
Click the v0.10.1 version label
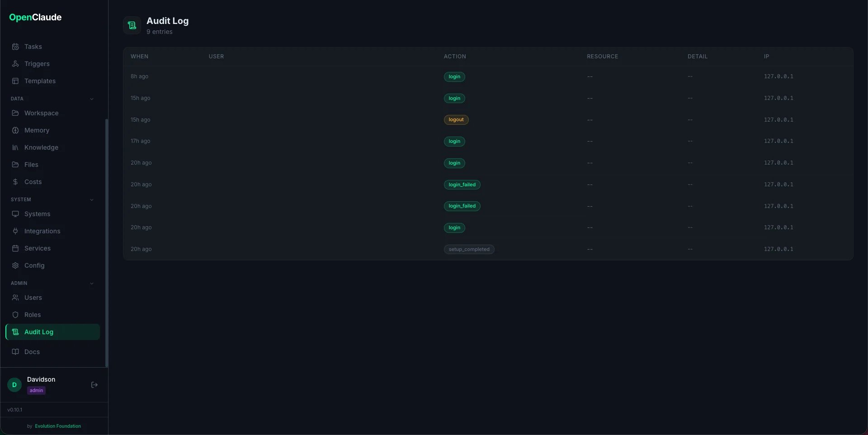14,410
